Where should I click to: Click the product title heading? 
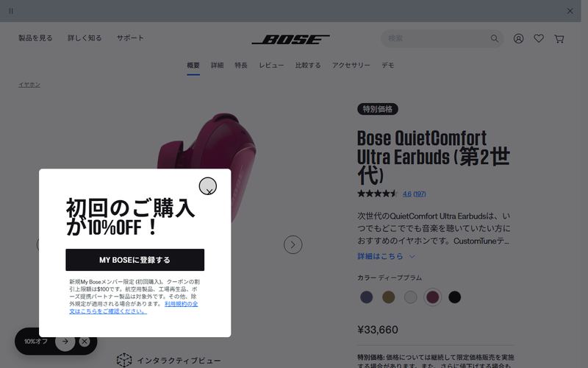click(x=434, y=157)
